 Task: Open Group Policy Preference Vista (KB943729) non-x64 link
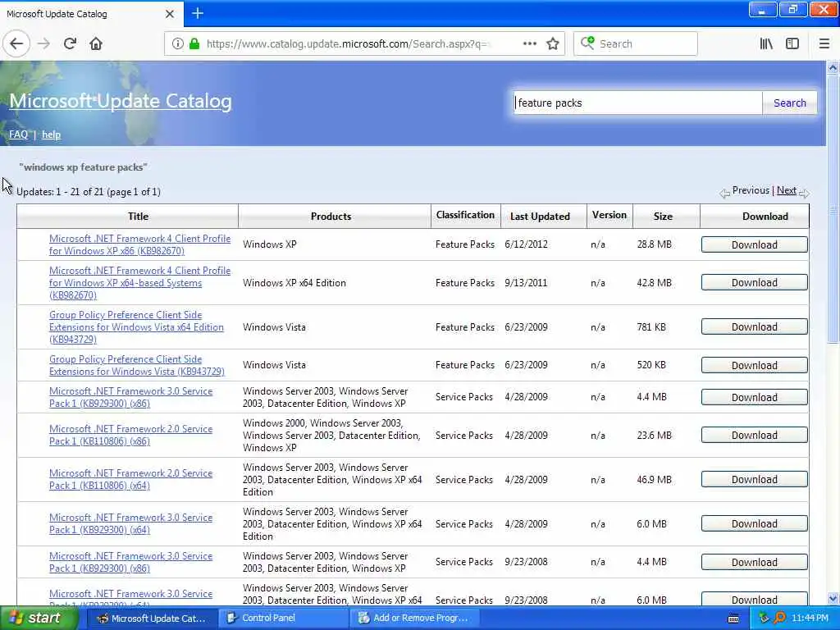tap(137, 365)
